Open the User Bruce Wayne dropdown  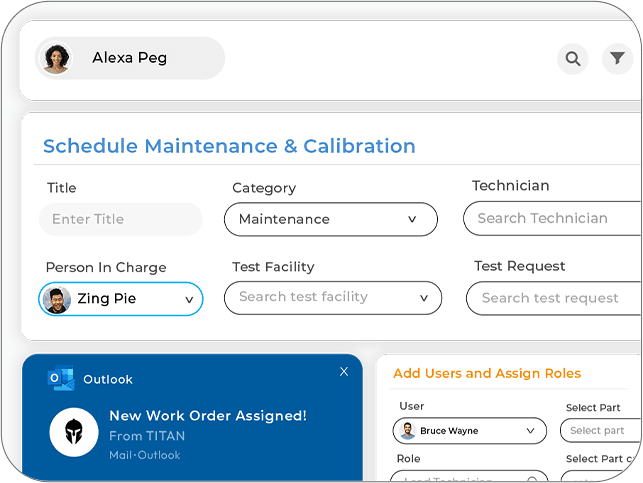point(530,431)
